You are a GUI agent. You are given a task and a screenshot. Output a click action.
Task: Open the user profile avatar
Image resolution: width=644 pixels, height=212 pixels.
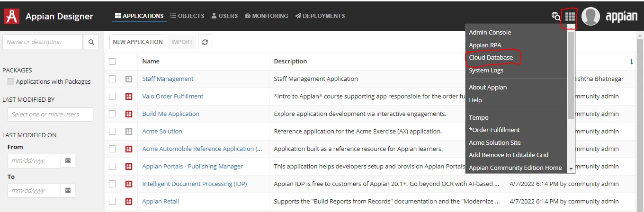point(590,17)
